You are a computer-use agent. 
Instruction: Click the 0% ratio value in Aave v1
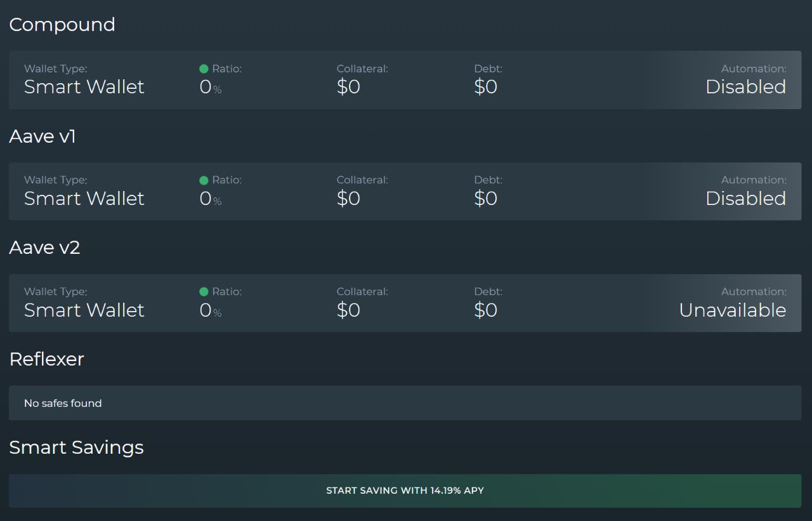click(x=210, y=199)
